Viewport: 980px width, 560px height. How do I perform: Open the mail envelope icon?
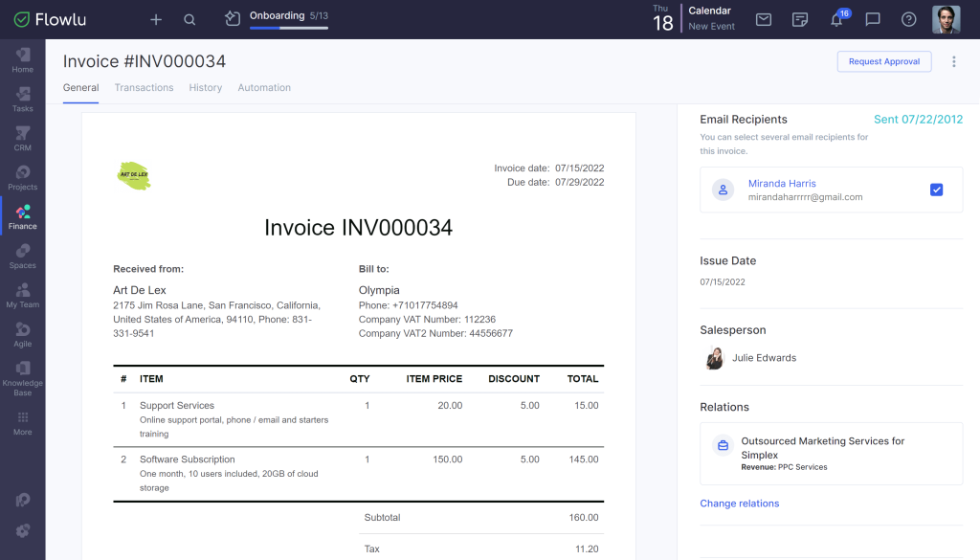pos(764,19)
